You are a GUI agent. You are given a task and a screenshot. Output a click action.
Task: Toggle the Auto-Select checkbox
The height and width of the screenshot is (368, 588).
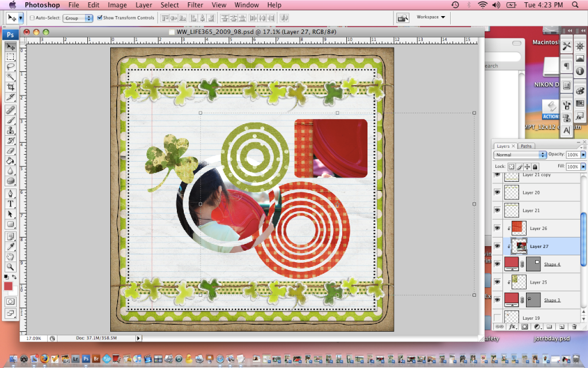32,18
